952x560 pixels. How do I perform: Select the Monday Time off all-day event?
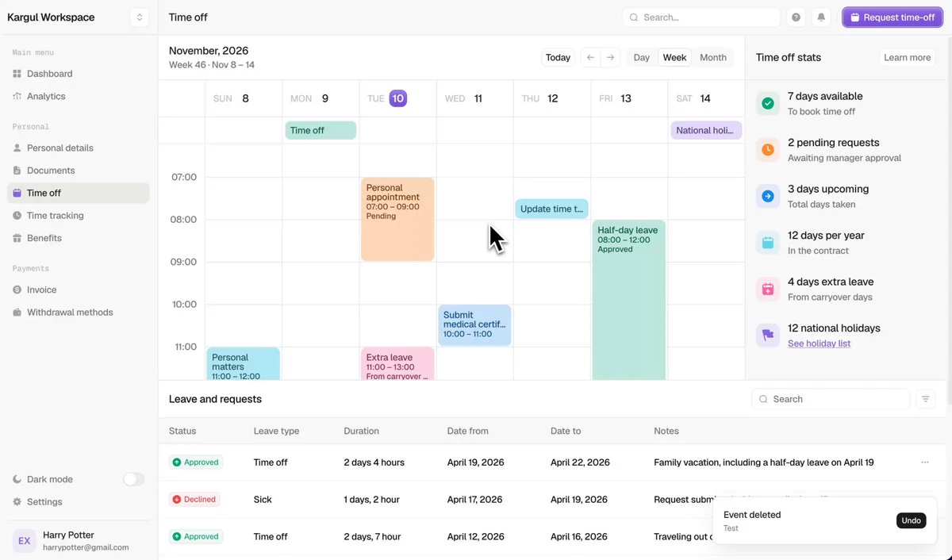pyautogui.click(x=321, y=130)
